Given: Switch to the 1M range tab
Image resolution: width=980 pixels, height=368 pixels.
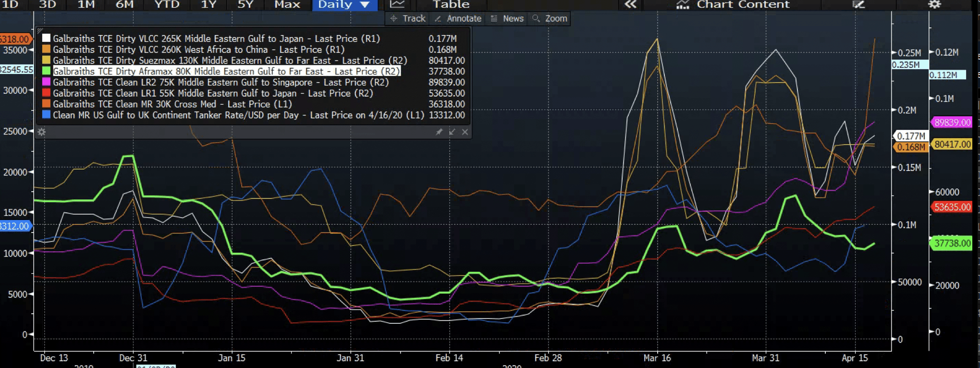Looking at the screenshot, I should click(86, 4).
